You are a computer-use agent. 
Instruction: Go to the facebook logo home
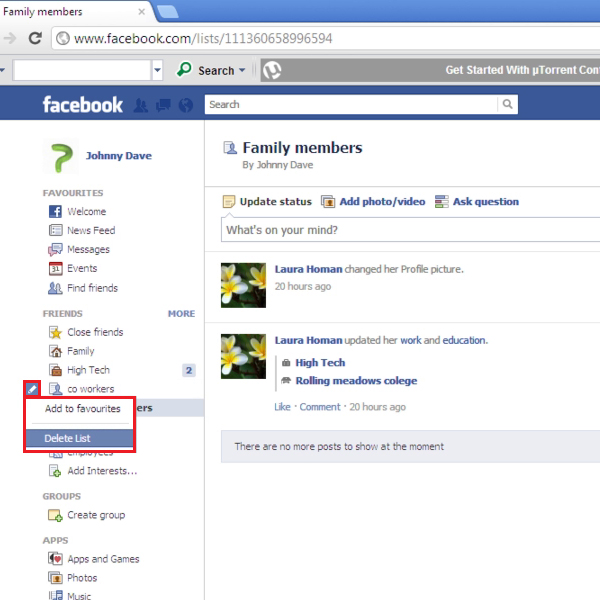click(x=82, y=104)
